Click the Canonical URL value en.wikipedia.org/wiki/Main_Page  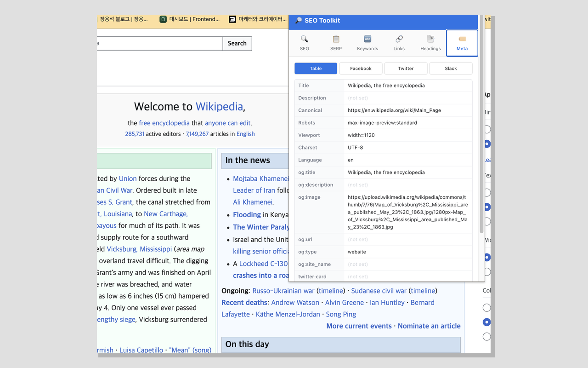click(394, 110)
